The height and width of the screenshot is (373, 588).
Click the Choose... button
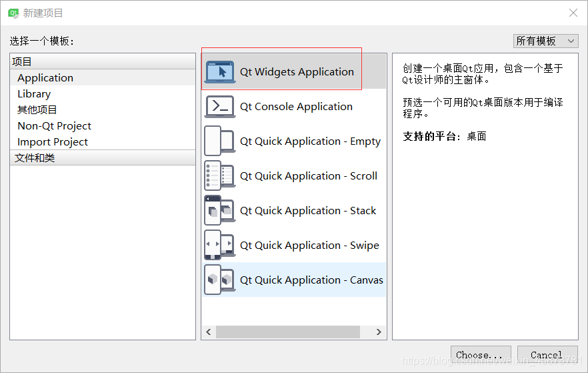click(x=481, y=355)
